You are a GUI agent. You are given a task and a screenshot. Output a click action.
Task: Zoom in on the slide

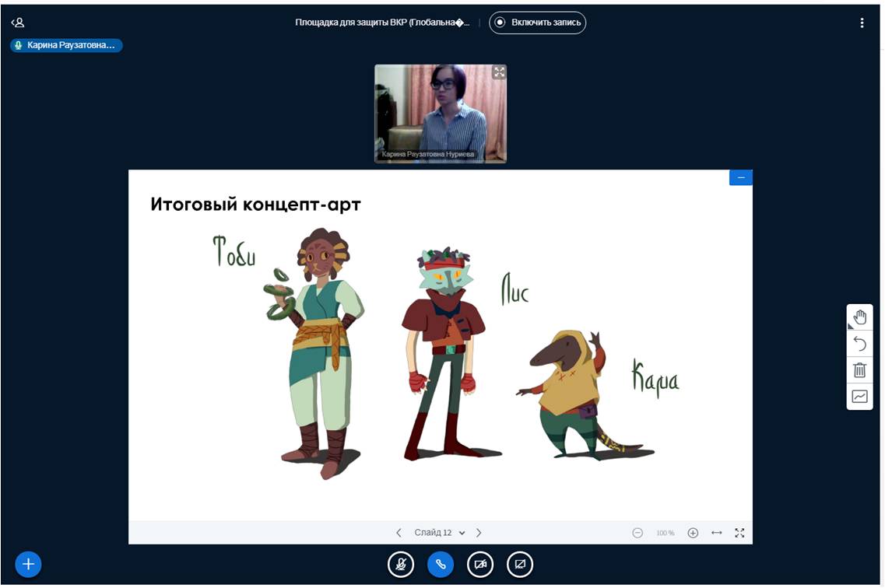pos(693,533)
